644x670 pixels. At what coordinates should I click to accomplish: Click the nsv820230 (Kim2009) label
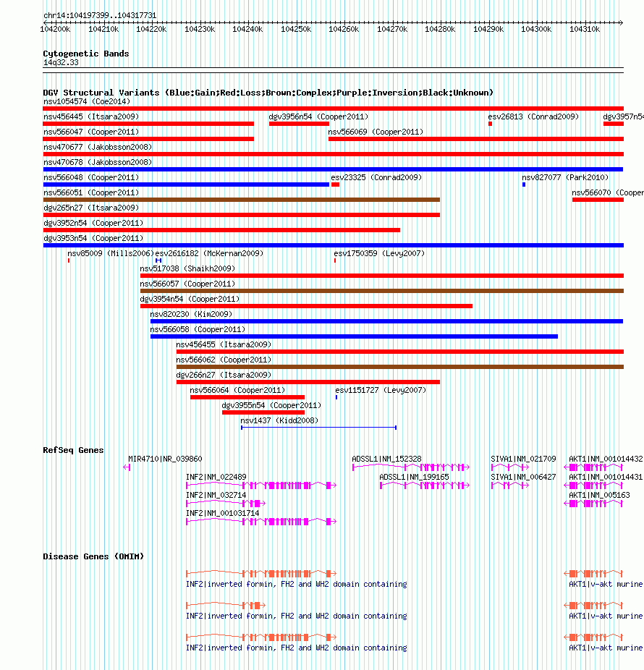coord(191,314)
